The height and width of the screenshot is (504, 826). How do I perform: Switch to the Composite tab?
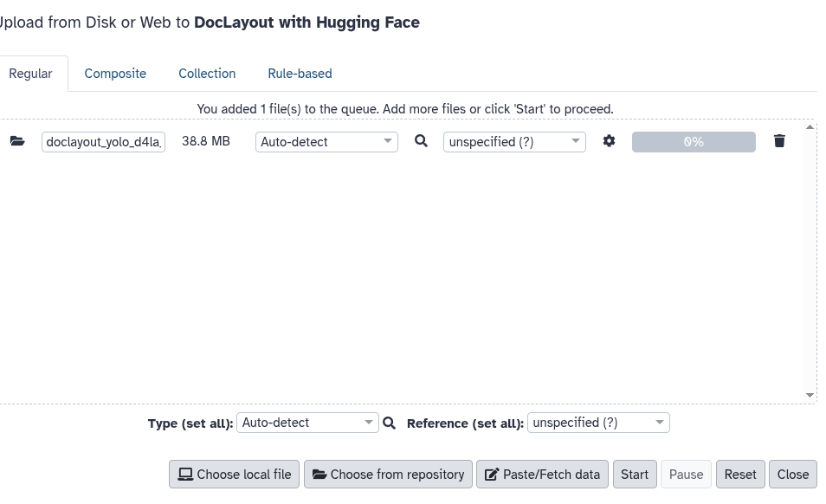pos(115,74)
